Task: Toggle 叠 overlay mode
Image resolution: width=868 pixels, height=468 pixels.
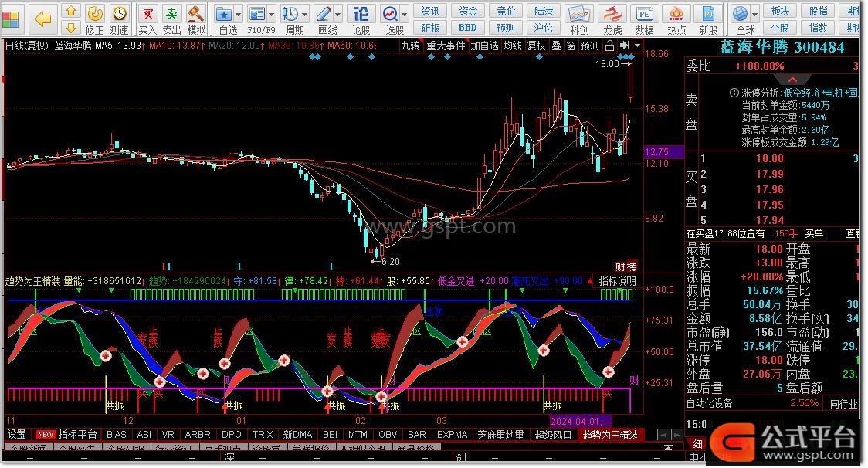Action: 556,46
